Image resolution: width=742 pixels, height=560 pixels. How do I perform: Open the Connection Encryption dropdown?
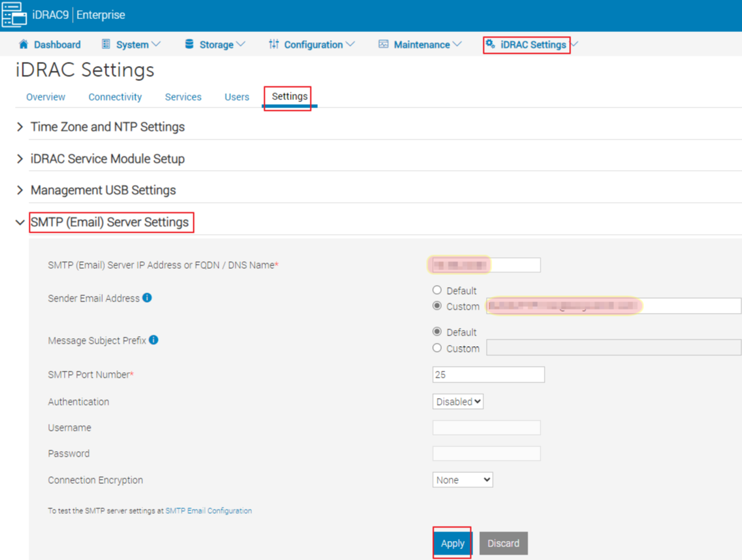point(462,480)
